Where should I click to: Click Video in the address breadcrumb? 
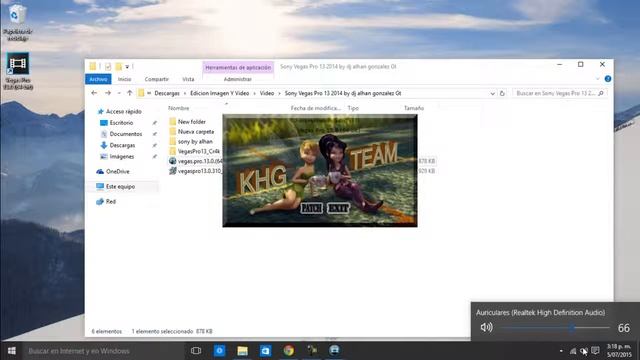click(x=267, y=93)
